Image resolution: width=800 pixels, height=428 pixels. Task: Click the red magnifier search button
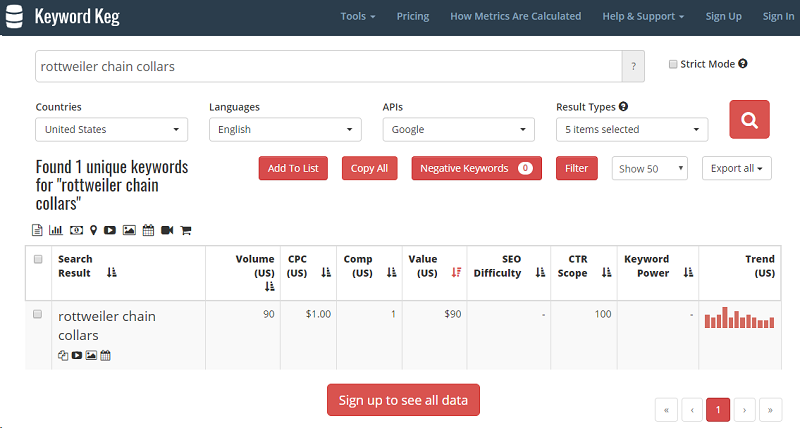point(749,119)
